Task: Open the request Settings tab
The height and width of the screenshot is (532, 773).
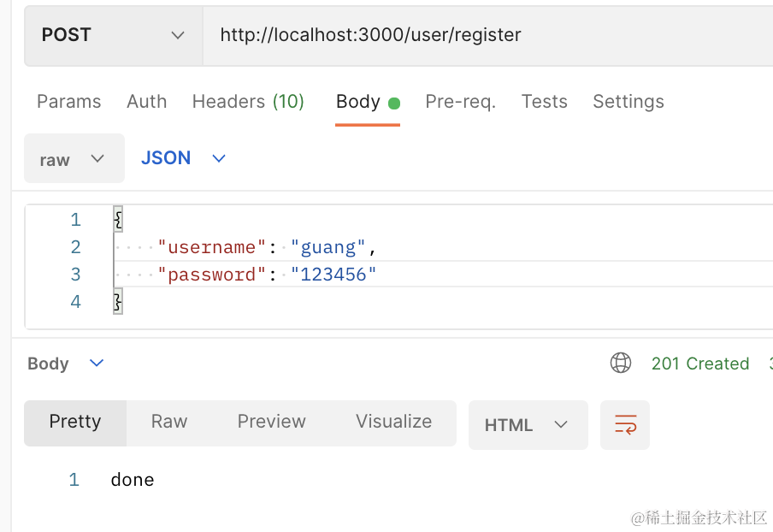Action: 628,102
